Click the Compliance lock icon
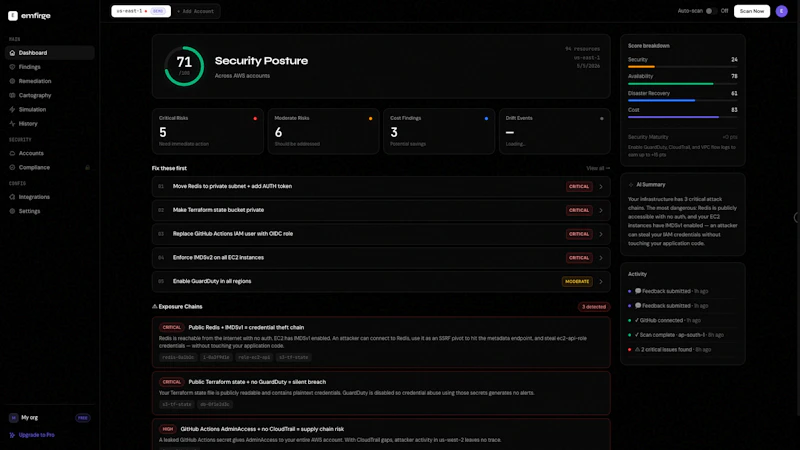800x450 pixels. (x=87, y=167)
